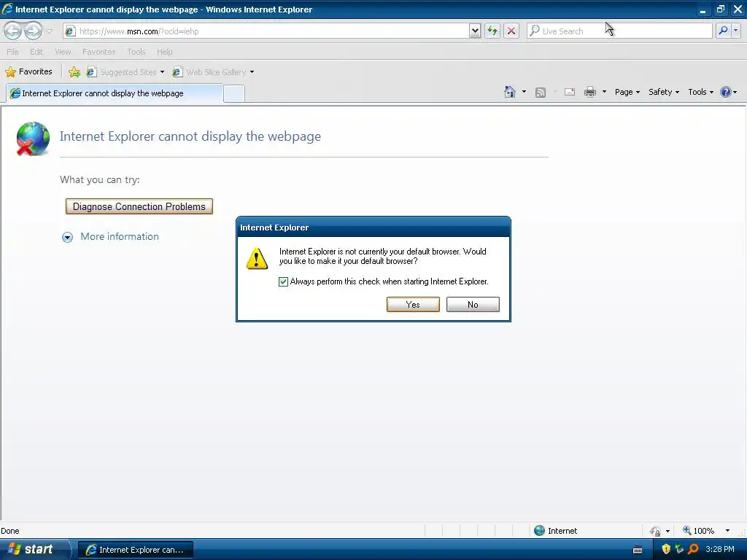
Task: Click the orange magnifier tray icon
Action: coord(693,549)
